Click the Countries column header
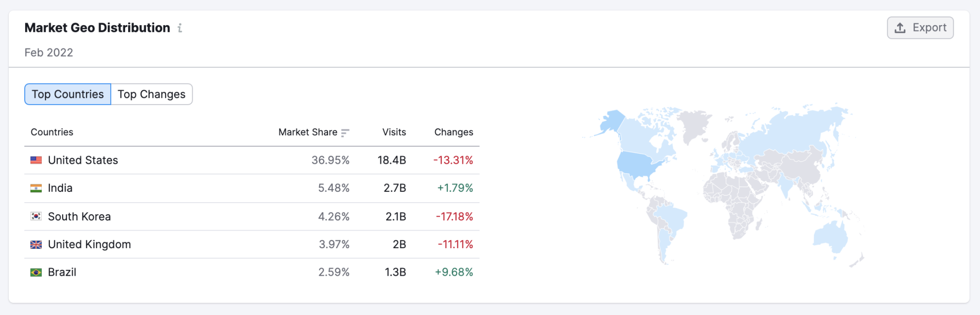980x315 pixels. (x=52, y=132)
